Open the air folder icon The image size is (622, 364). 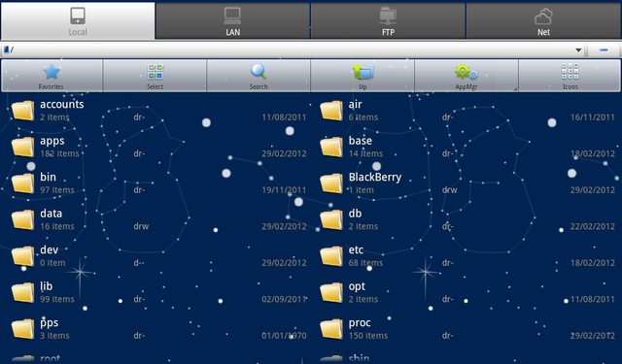point(331,111)
